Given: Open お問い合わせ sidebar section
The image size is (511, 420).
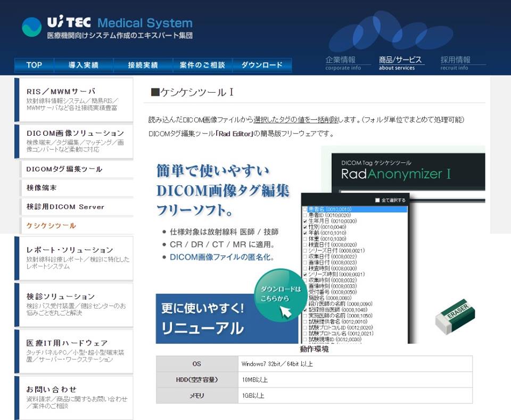Looking at the screenshot, I should (74, 398).
